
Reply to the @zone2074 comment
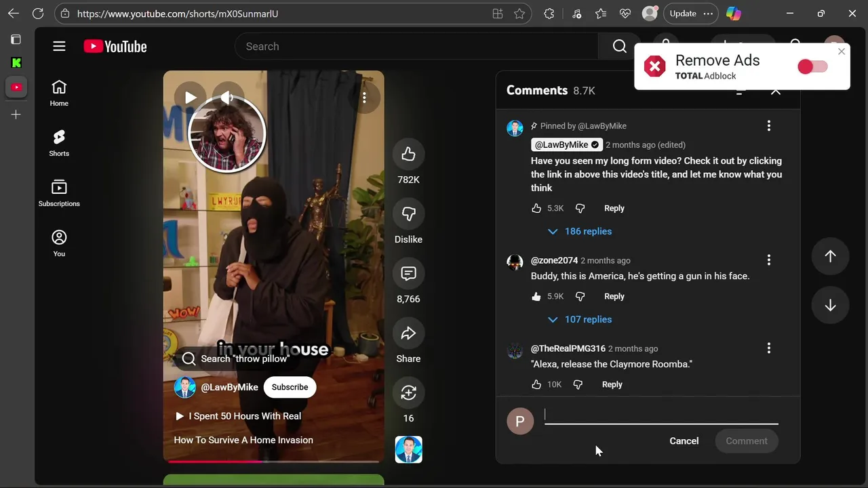(614, 296)
